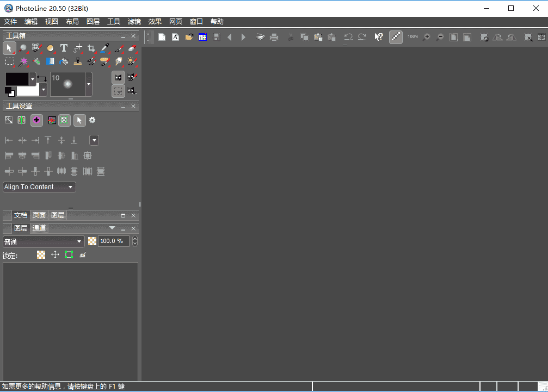Screen dimensions: 548x392
Task: Open the 滤镜 menu
Action: tap(134, 22)
